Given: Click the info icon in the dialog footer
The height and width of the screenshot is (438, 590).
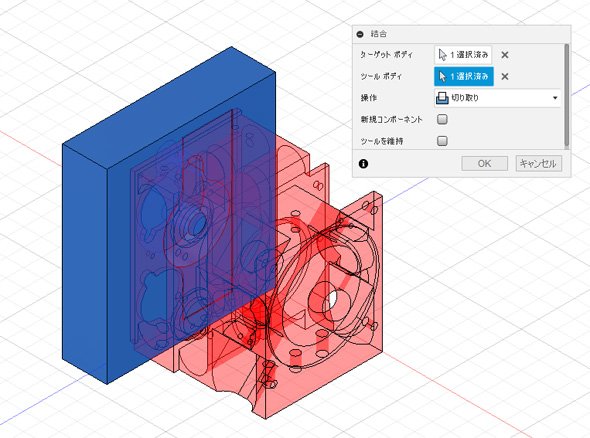Looking at the screenshot, I should click(x=363, y=164).
